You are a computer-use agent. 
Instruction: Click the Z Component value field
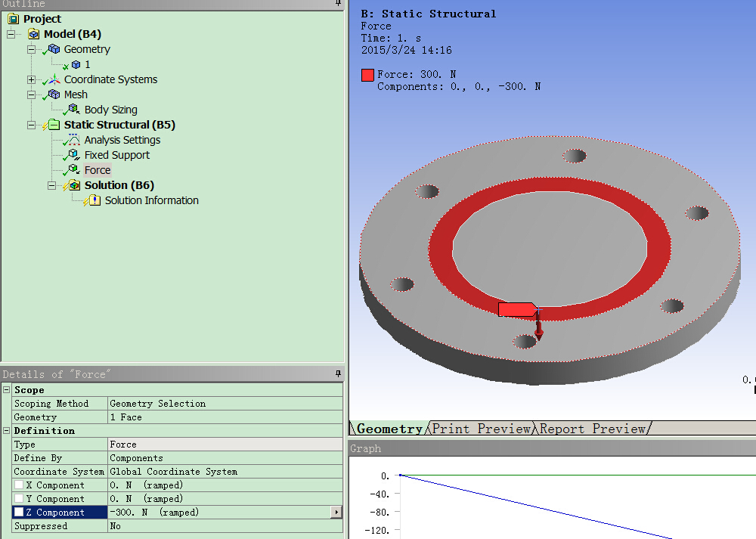pos(219,513)
